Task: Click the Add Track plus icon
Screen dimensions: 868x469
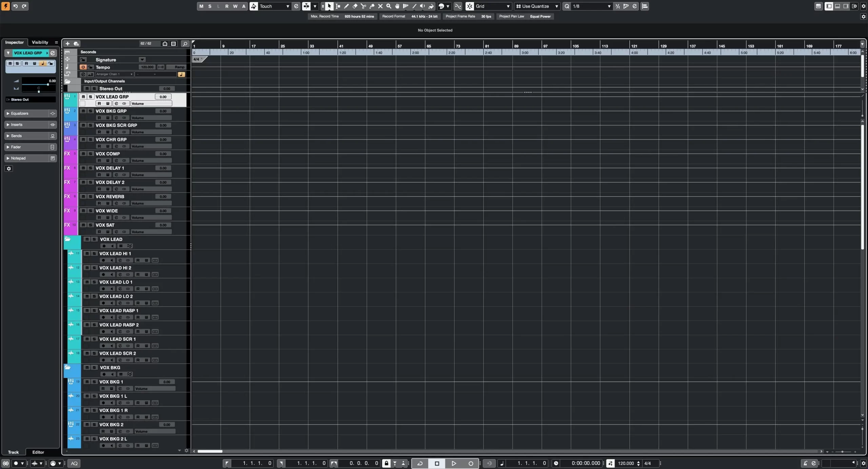Action: [x=67, y=43]
